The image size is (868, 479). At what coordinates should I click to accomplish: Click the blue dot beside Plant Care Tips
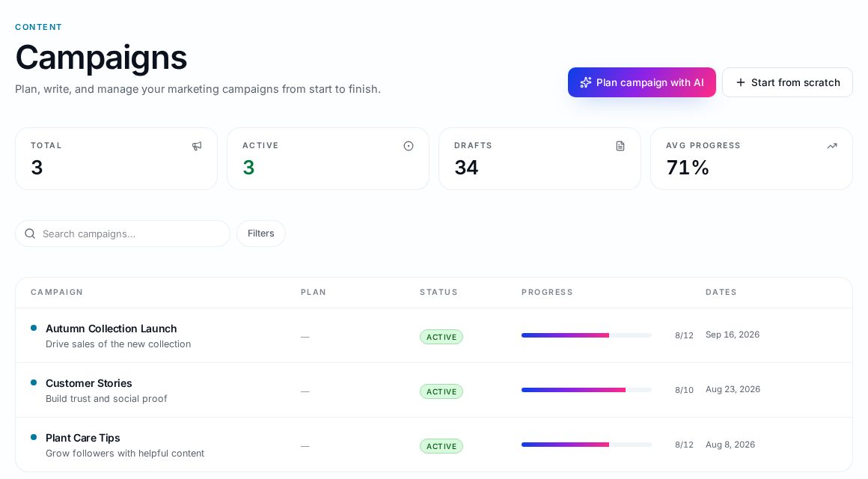(34, 438)
